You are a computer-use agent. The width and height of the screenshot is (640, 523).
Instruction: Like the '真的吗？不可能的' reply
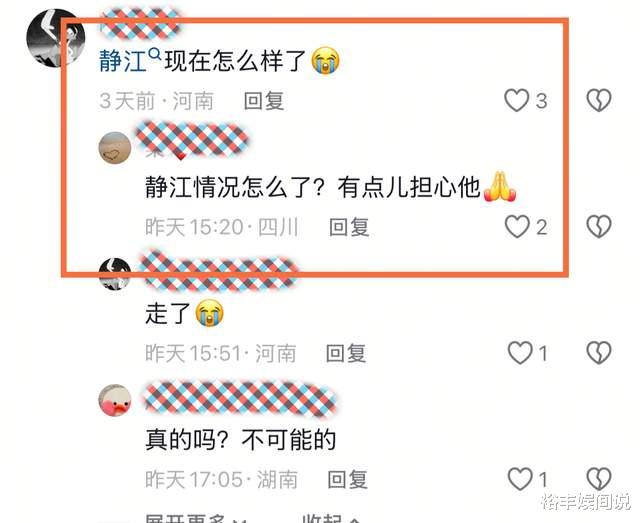(520, 479)
